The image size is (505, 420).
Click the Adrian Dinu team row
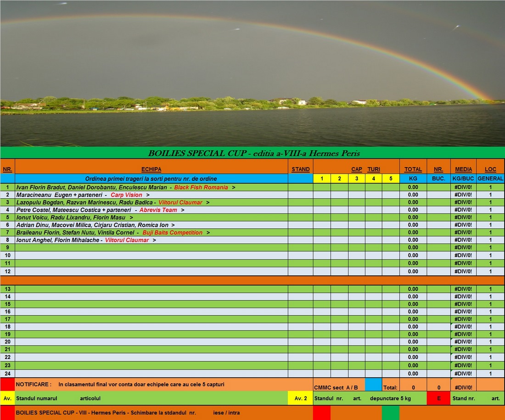point(151,225)
